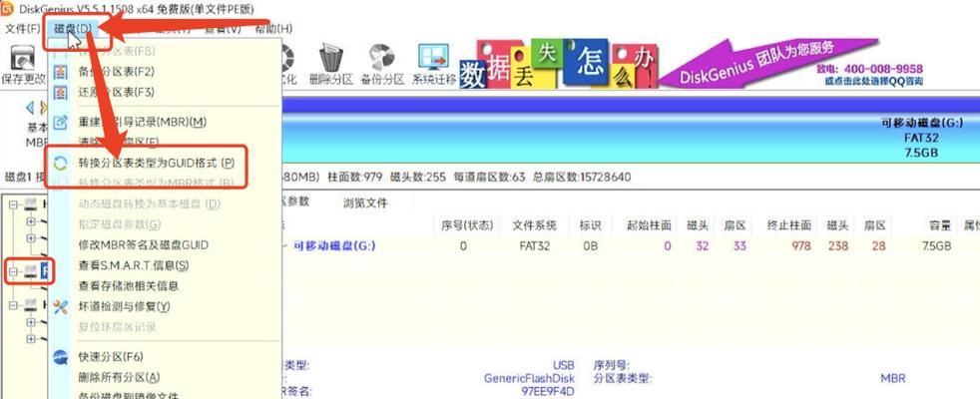Collapse the bottom disk tree node
The width and height of the screenshot is (980, 399).
point(14,305)
